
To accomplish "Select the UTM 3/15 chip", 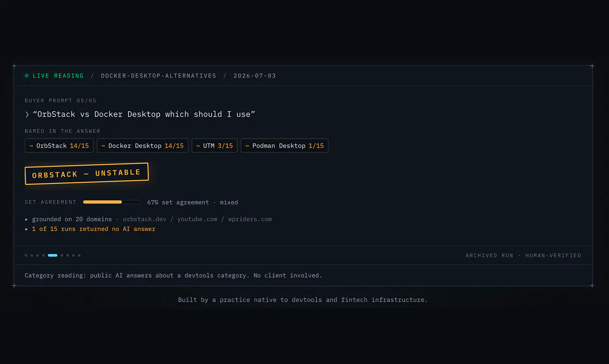I will point(214,146).
